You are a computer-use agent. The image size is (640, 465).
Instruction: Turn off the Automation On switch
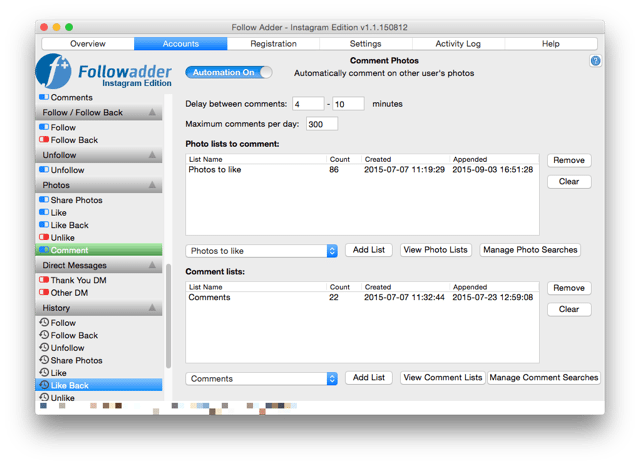tap(229, 72)
